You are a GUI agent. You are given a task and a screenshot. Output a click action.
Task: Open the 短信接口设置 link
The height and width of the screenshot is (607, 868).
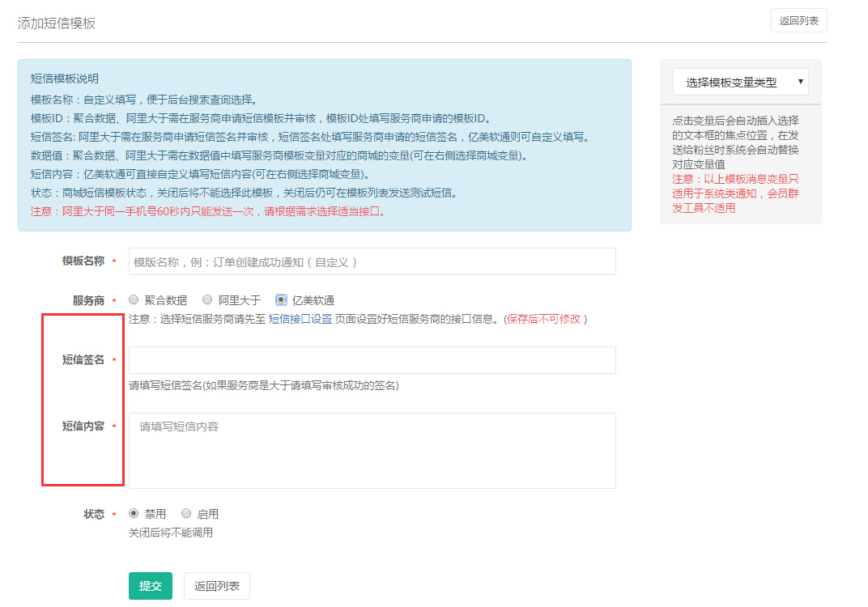click(301, 317)
